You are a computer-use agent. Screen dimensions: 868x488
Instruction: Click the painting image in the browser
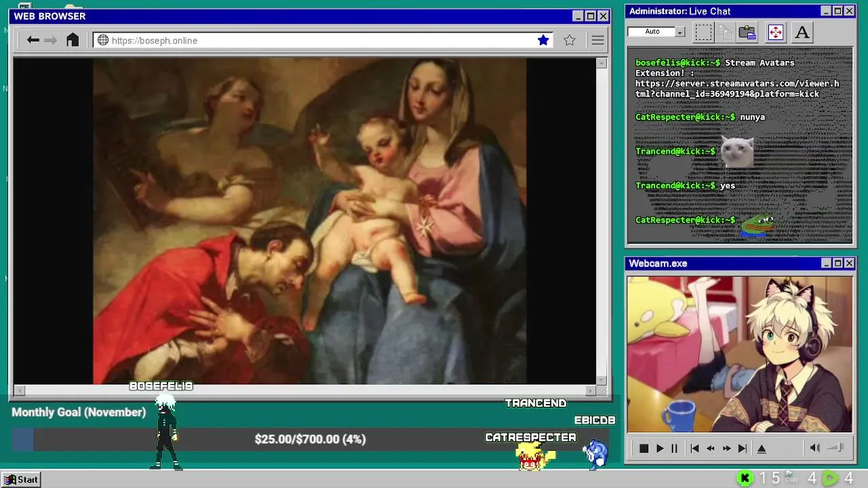click(309, 221)
